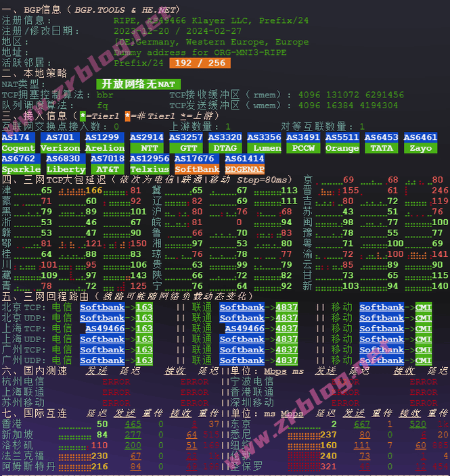
Task: Click the AS174 badge above Cogent
Action: (x=18, y=137)
